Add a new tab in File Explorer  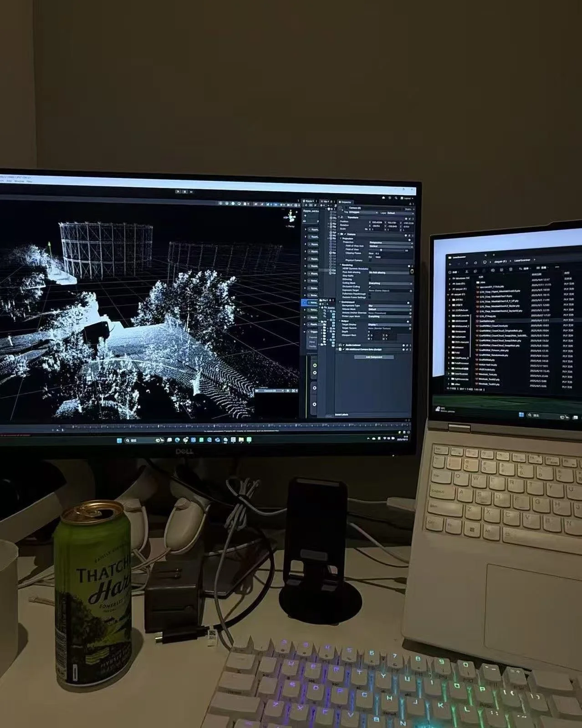coord(494,255)
